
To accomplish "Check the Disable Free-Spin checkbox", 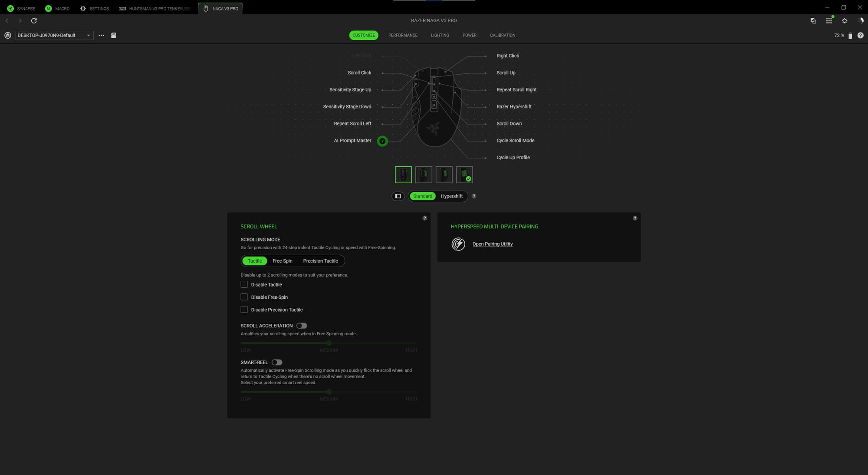I will [244, 297].
